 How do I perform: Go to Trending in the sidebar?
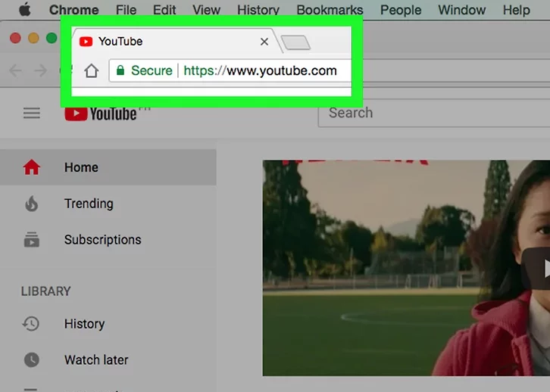pos(88,204)
